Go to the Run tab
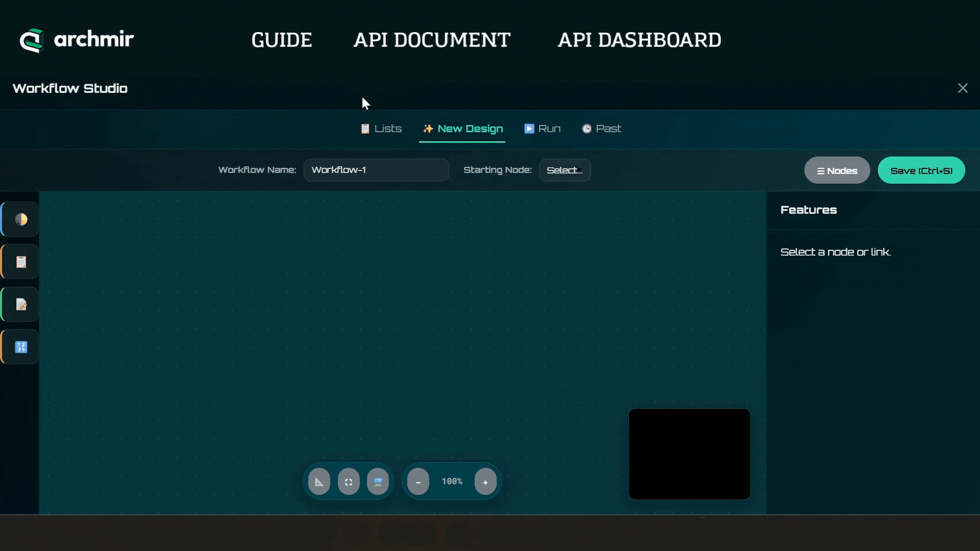Viewport: 980px width, 551px height. (x=542, y=129)
